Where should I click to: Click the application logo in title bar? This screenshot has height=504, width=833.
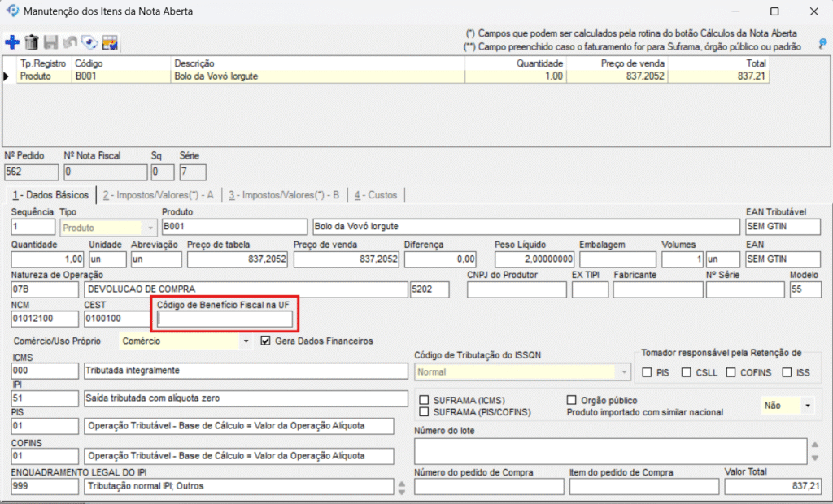pos(12,11)
